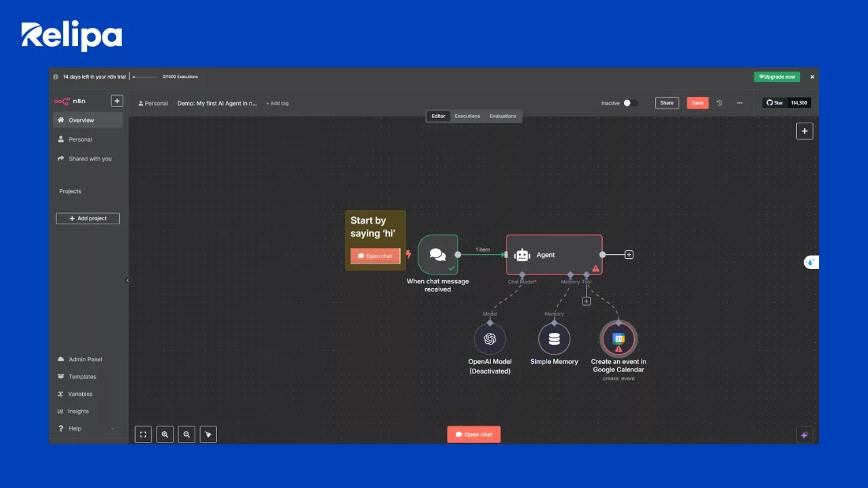Viewport: 868px width, 488px height.
Task: Expand the Help menu in the sidebar
Action: 87,428
